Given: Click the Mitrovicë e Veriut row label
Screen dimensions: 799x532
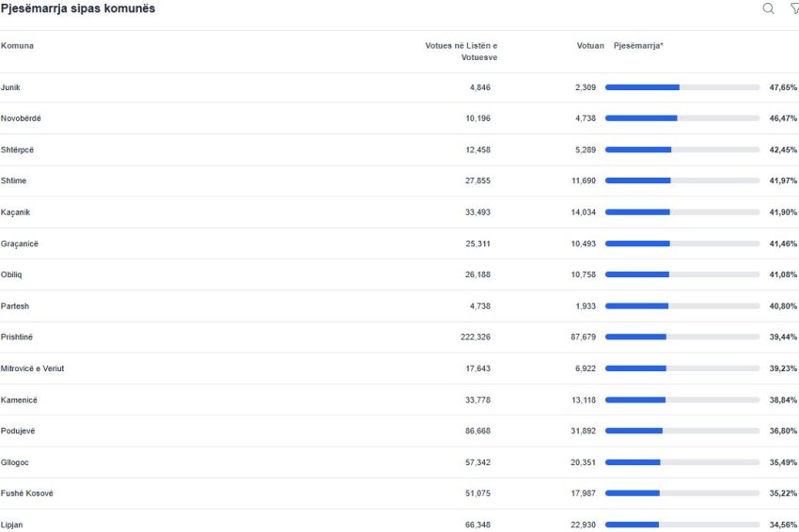Looking at the screenshot, I should (x=33, y=368).
